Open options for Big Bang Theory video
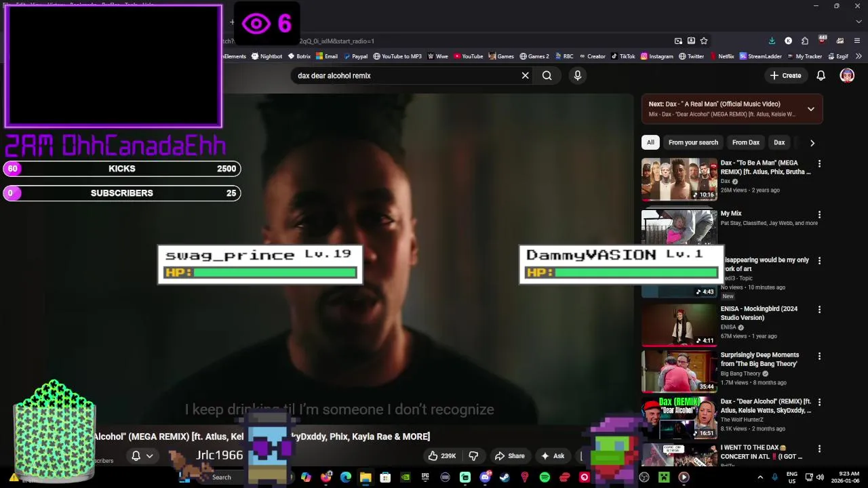 pyautogui.click(x=819, y=356)
